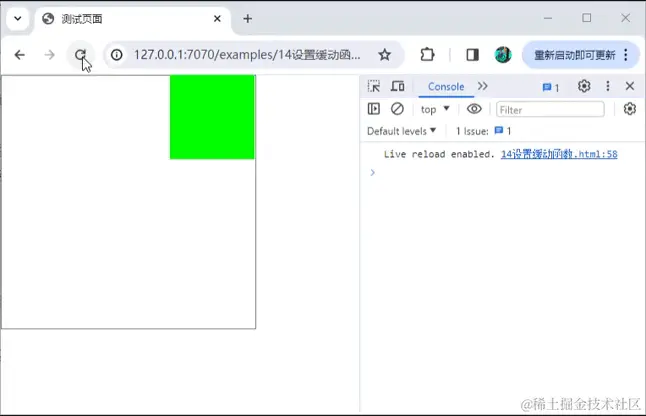Open Chrome three-dot menu
Image resolution: width=646 pixels, height=416 pixels.
pos(626,55)
